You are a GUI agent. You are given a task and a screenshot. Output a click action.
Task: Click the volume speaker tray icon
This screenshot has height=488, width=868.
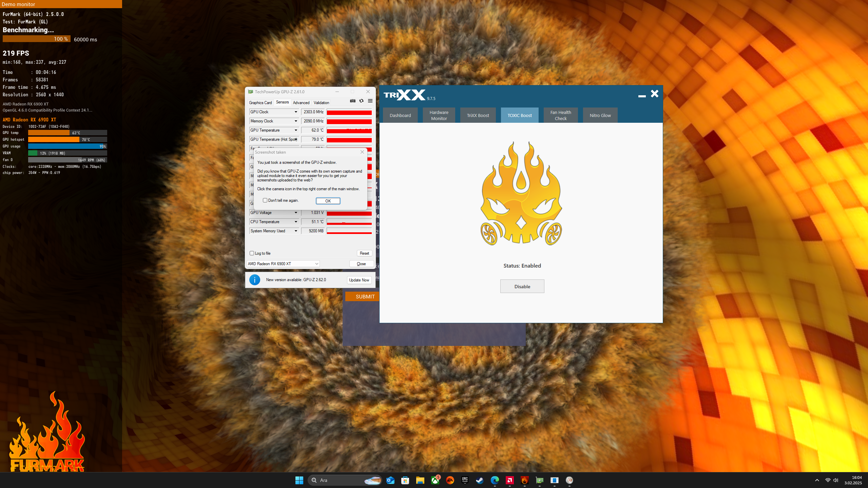pyautogui.click(x=836, y=480)
